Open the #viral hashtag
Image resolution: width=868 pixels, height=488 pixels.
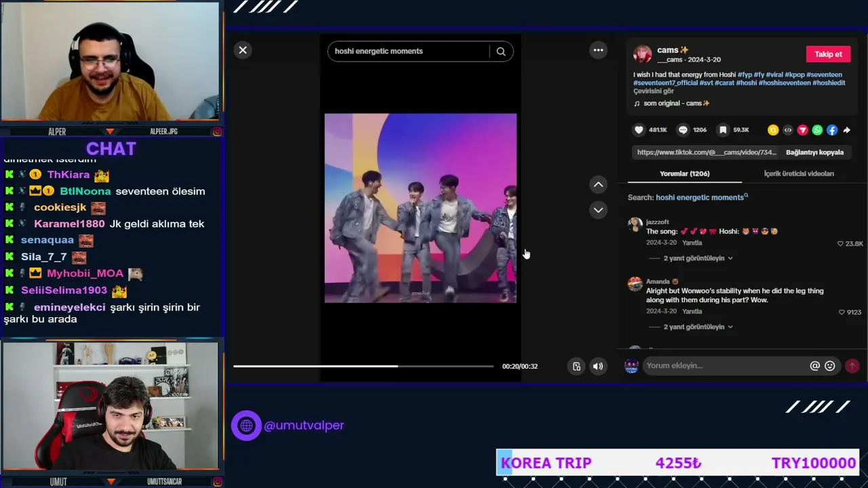(774, 75)
